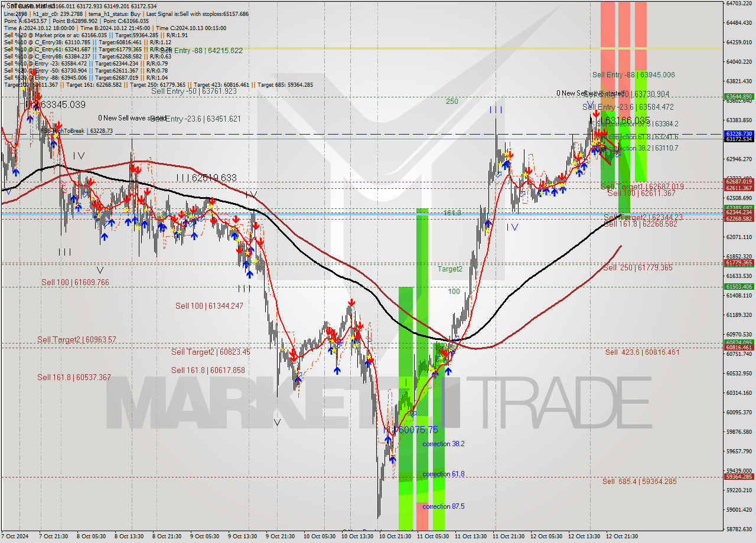Viewport: 756px width, 543px height.
Task: Click the '7 Oct 2024' date on time axis
Action: point(14,537)
